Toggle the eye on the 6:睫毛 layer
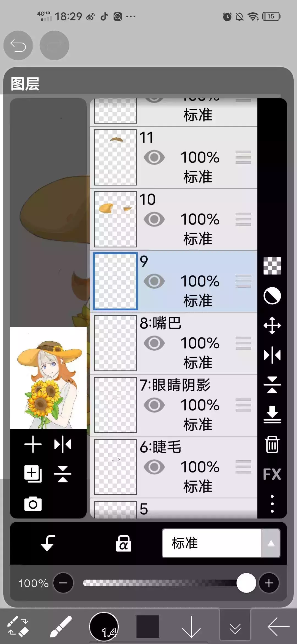Screen dimensions: 297x644 pos(154,467)
